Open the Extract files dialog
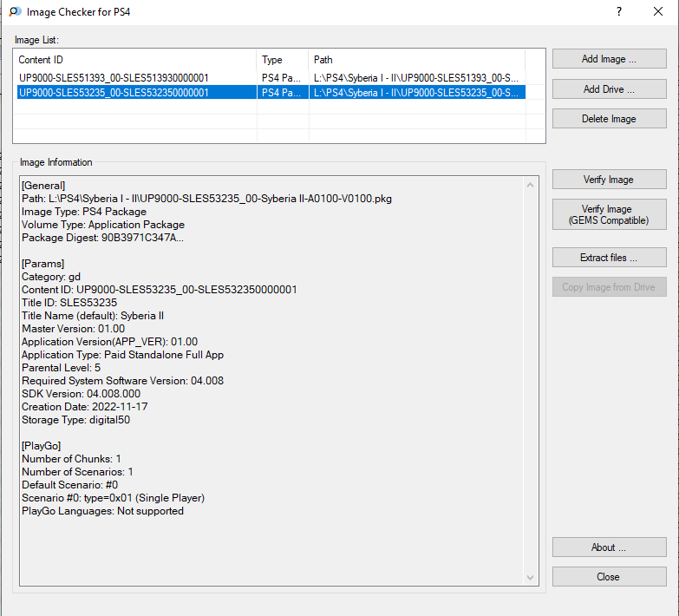Viewport: 679px width, 616px height. (x=609, y=258)
